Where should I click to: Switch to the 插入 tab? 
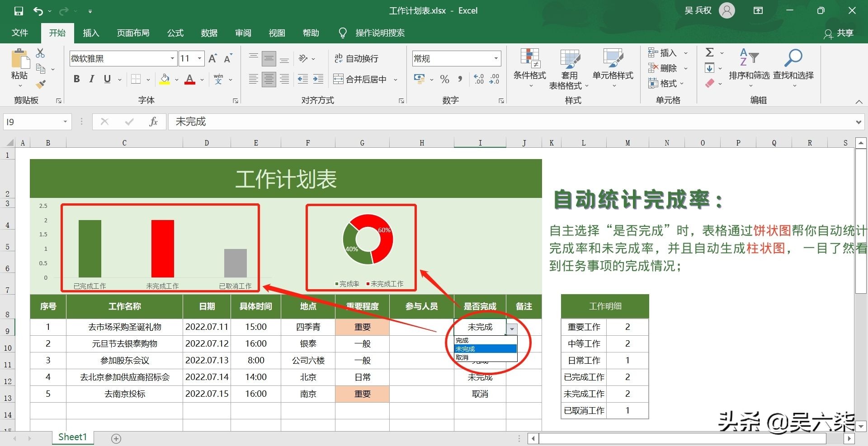click(x=91, y=33)
